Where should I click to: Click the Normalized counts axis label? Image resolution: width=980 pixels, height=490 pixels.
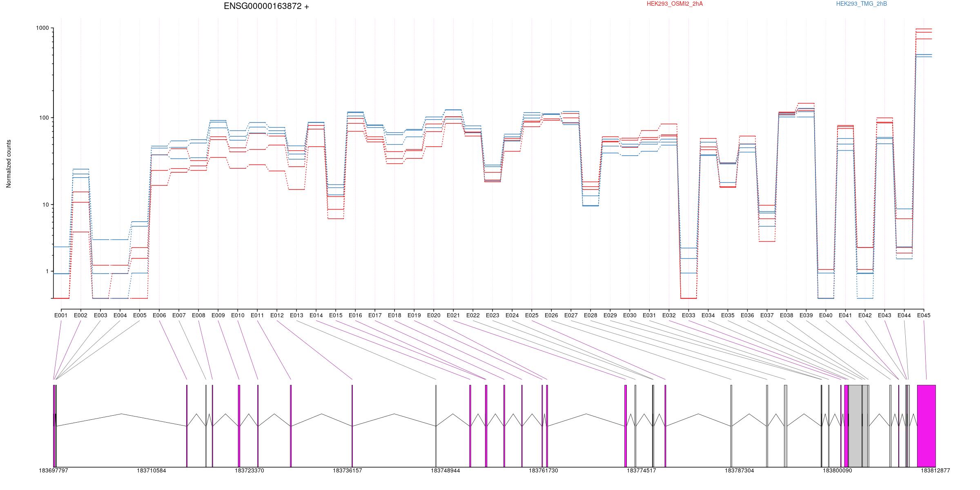(9, 164)
